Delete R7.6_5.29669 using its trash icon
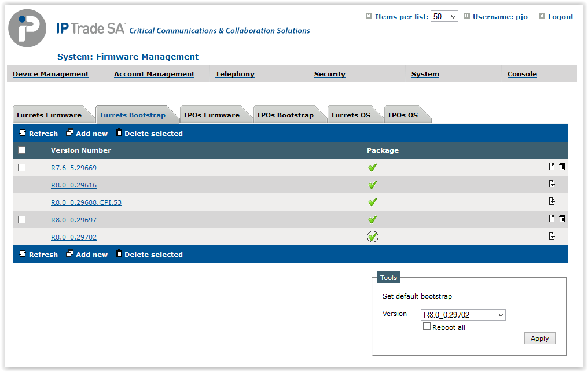 pyautogui.click(x=562, y=167)
